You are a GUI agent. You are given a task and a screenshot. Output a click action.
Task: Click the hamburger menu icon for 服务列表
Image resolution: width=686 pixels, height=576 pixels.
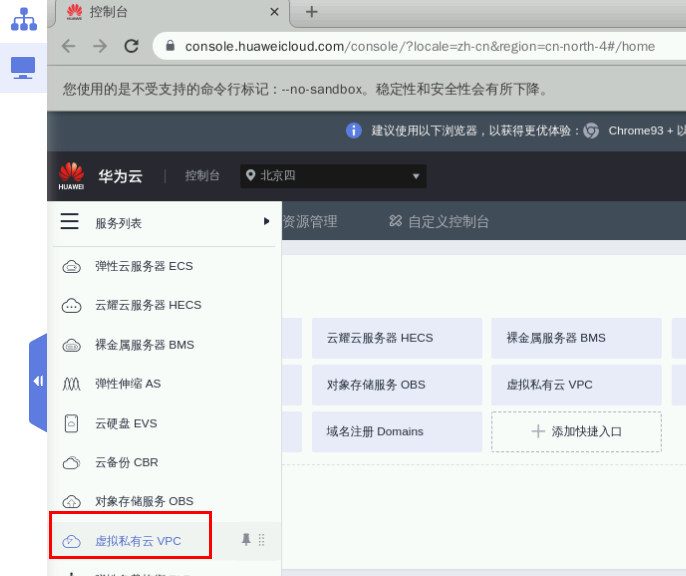(x=70, y=221)
